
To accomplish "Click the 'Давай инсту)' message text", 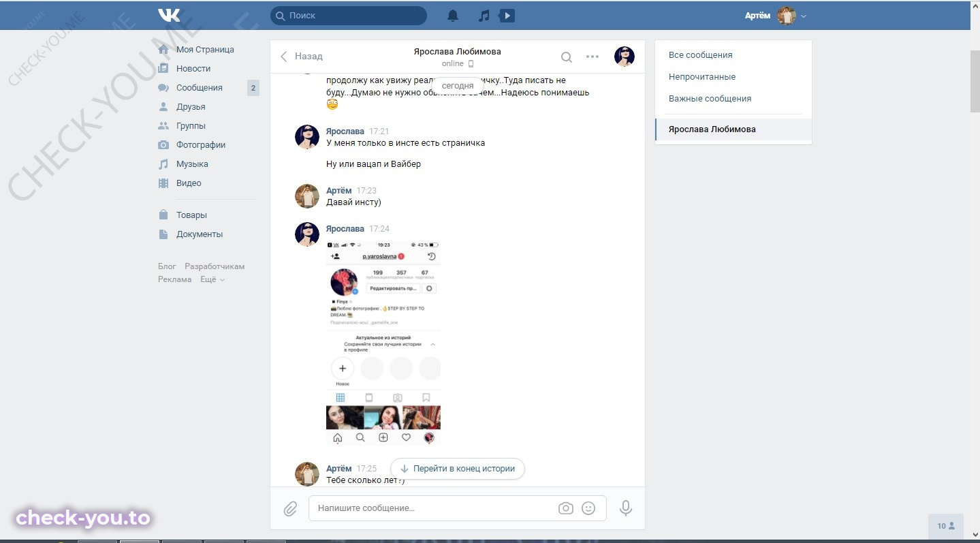I will point(353,202).
